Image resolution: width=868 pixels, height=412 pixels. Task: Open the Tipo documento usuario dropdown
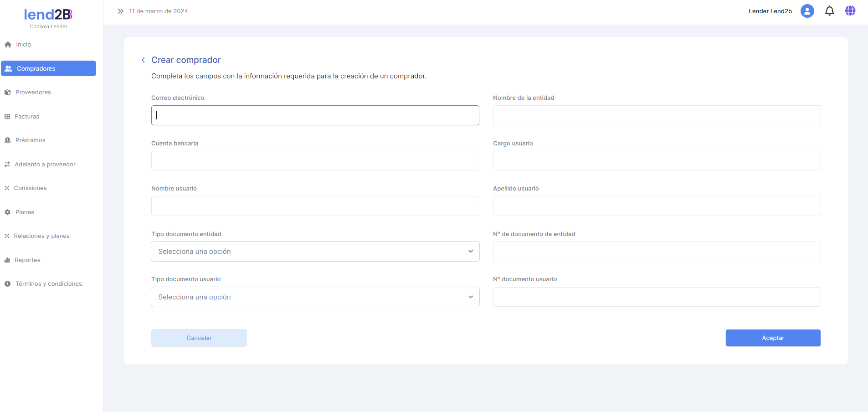[315, 297]
